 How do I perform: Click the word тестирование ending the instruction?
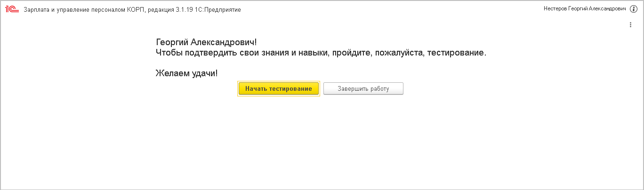(455, 52)
